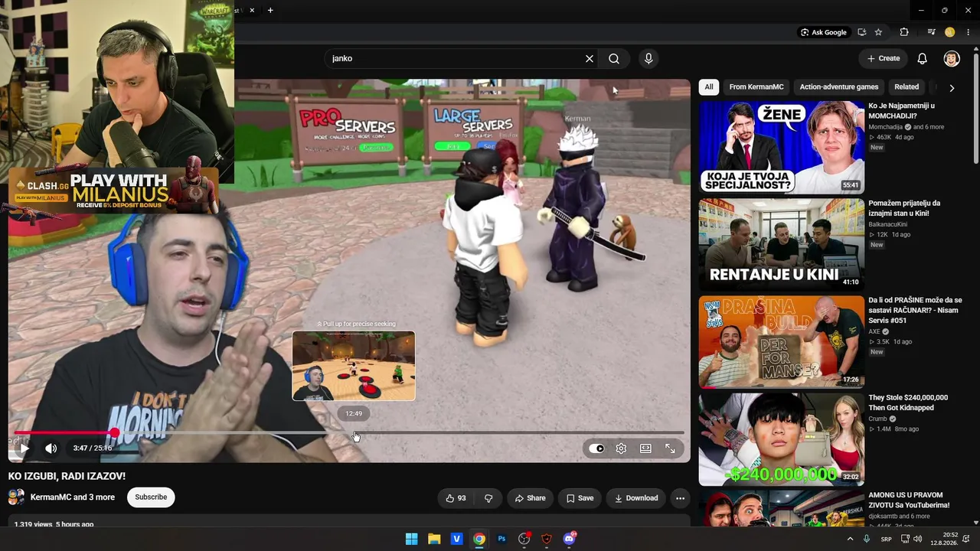The width and height of the screenshot is (980, 551).
Task: Start voice search with the microphone icon
Action: coord(648,58)
